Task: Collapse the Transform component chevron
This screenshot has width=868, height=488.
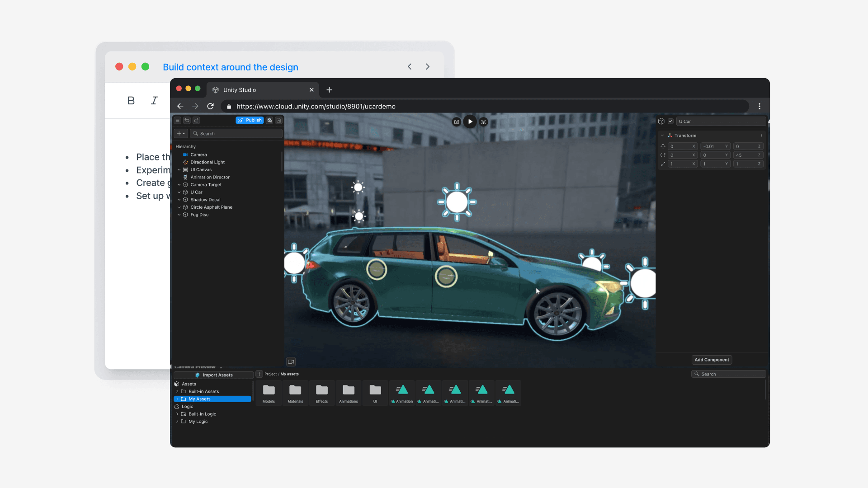Action: click(663, 136)
